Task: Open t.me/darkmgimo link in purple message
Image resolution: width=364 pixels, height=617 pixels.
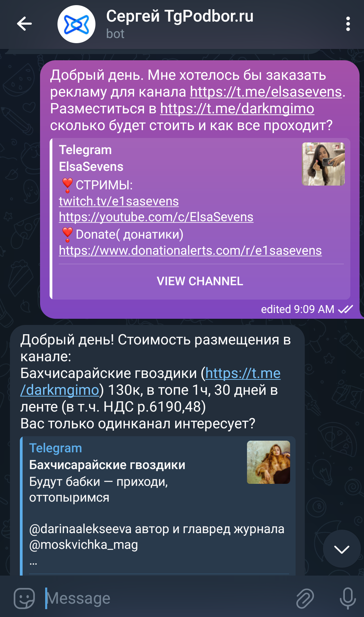Action: pos(237,109)
